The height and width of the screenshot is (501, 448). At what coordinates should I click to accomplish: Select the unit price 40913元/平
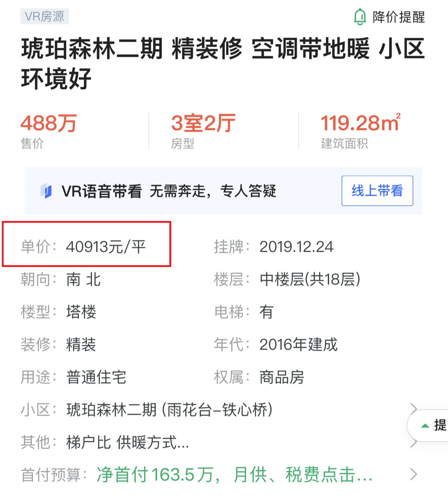coord(106,247)
